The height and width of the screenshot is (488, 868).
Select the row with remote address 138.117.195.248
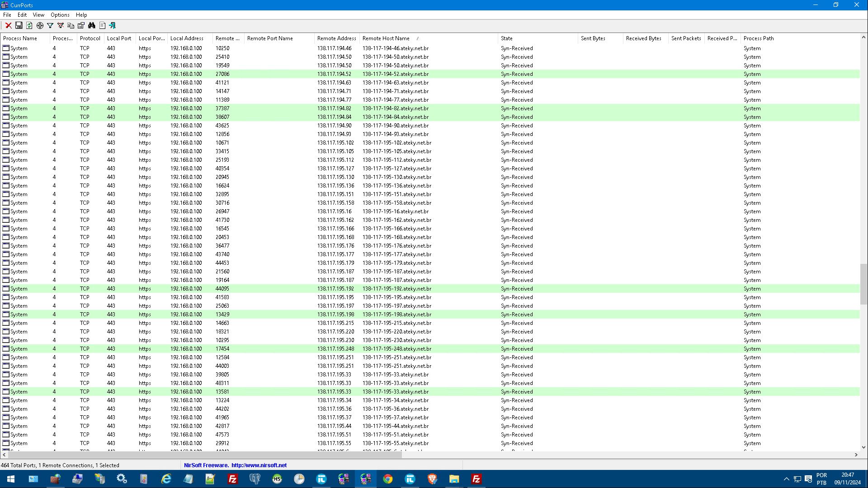tap(335, 349)
